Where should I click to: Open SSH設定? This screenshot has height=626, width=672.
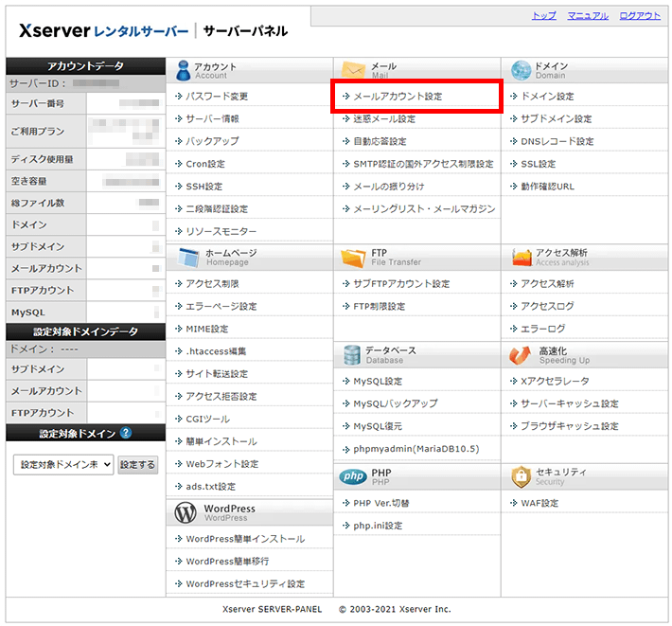(x=204, y=187)
